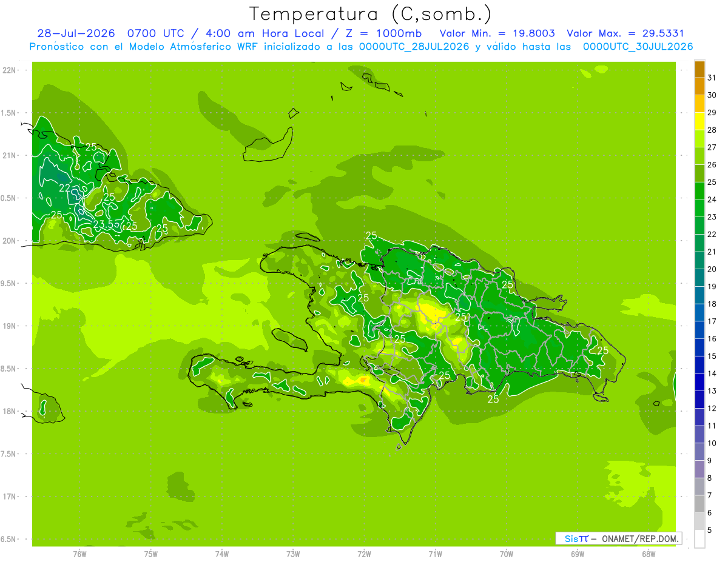This screenshot has width=728, height=562.
Task: Click the "20N" latitude axis label
Action: click(x=9, y=241)
